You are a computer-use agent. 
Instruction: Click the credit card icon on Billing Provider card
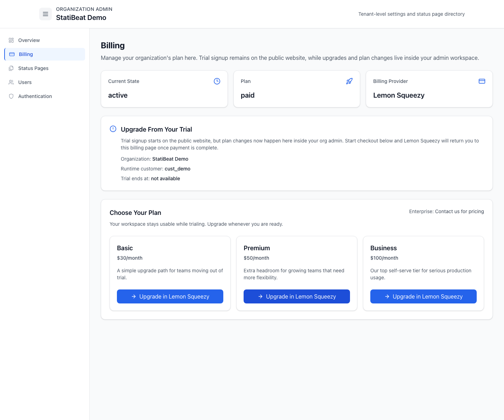coord(482,81)
